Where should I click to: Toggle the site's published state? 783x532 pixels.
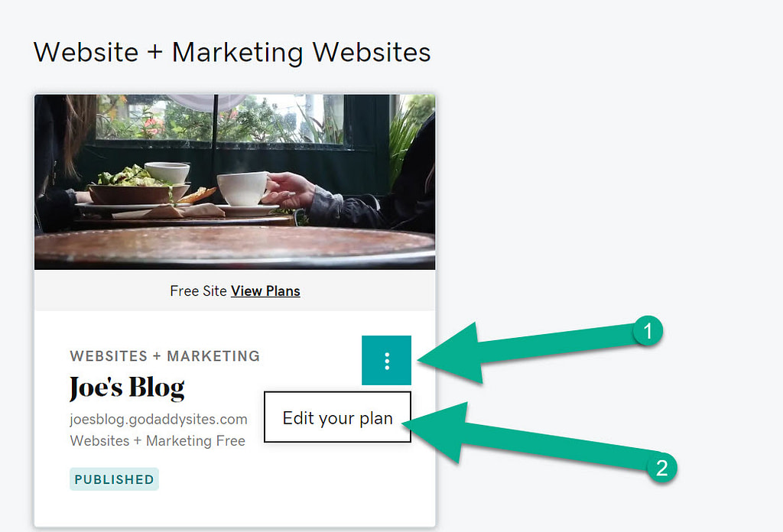tap(114, 479)
